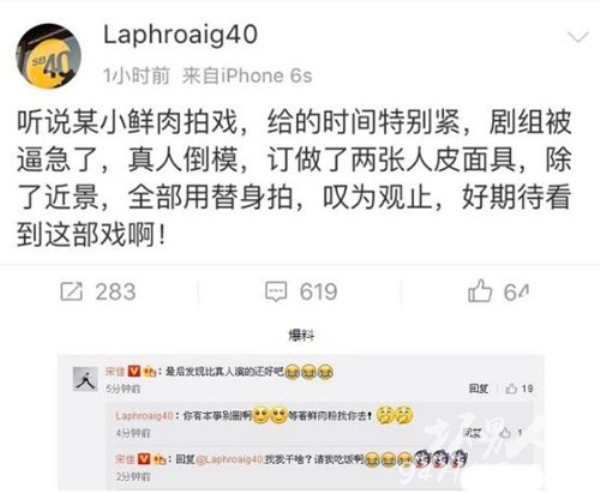This screenshot has height=493, width=600.
Task: Open the Laphroaig40 name in reply comment
Action: point(144,416)
